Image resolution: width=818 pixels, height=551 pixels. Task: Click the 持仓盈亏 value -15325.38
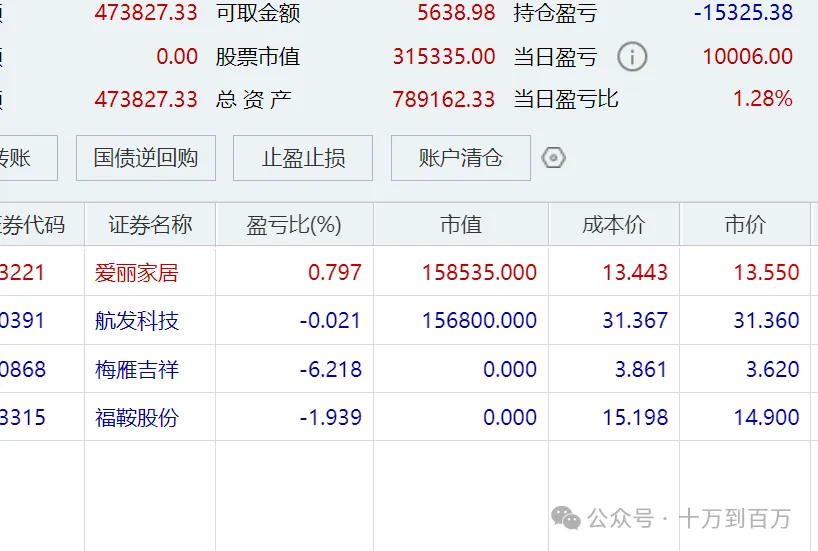742,13
